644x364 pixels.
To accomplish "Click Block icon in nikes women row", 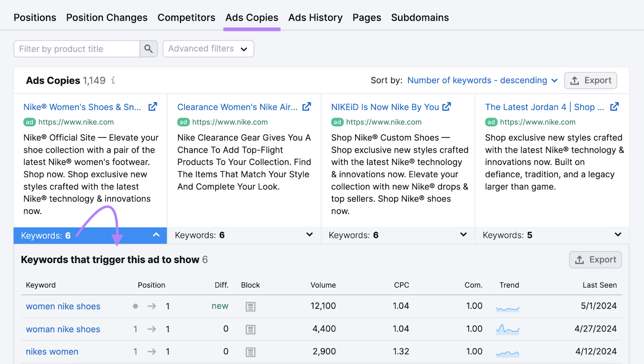I will pyautogui.click(x=250, y=352).
